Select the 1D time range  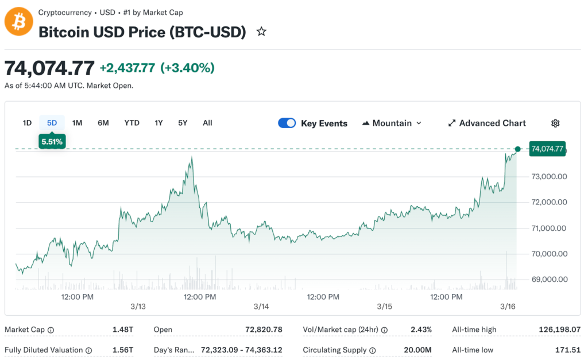[x=27, y=123]
